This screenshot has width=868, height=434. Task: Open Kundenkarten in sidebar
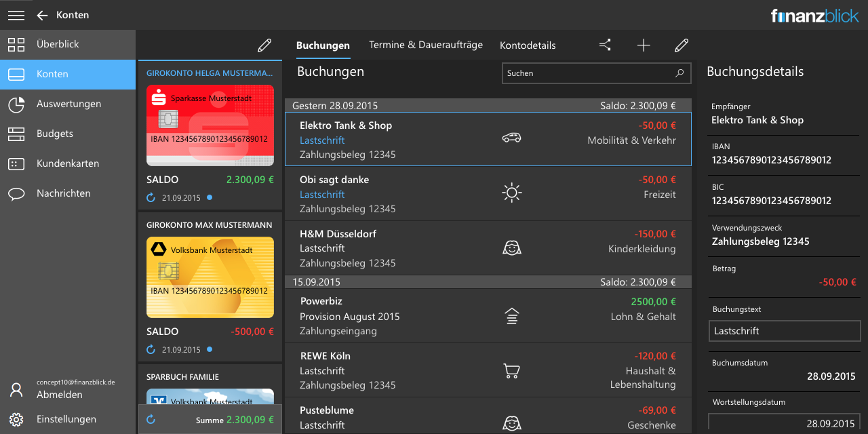(x=68, y=164)
